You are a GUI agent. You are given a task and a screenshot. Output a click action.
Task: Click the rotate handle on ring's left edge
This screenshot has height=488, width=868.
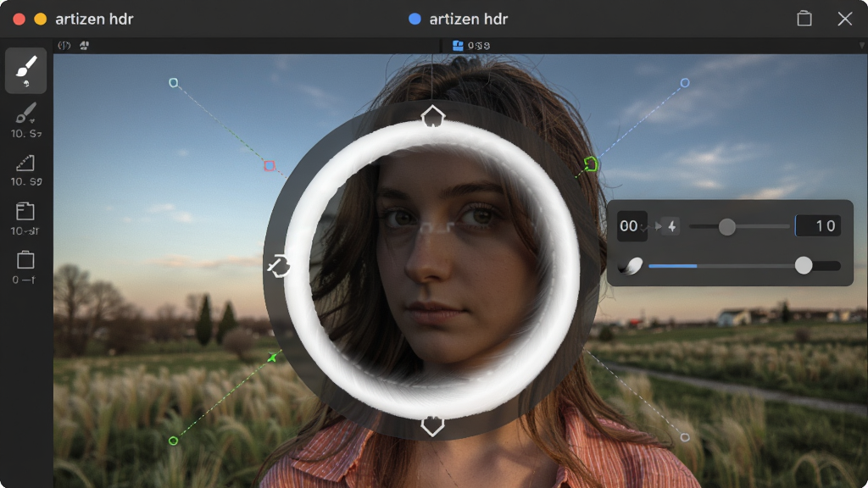[279, 265]
